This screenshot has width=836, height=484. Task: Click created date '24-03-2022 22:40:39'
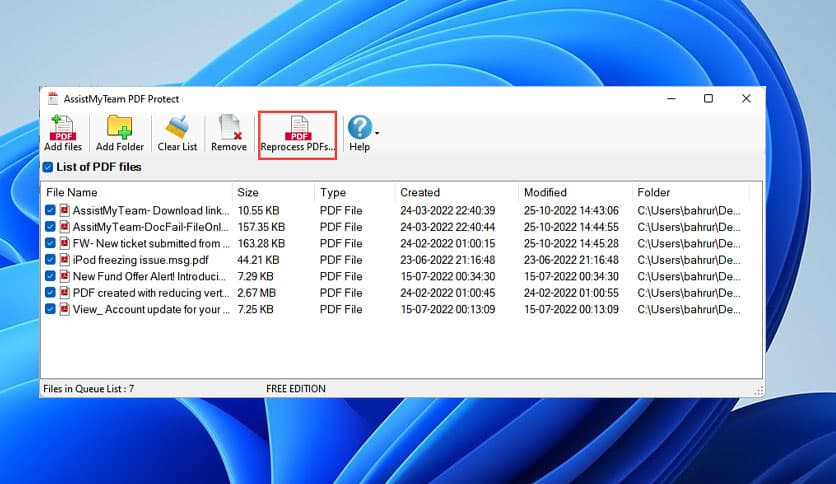(448, 211)
